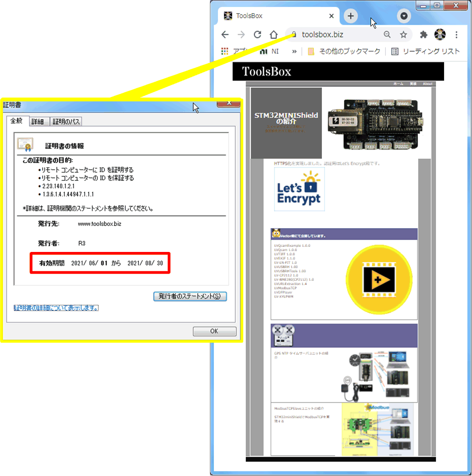
Task: Click the STM32 shield board photo
Action: [x=376, y=124]
